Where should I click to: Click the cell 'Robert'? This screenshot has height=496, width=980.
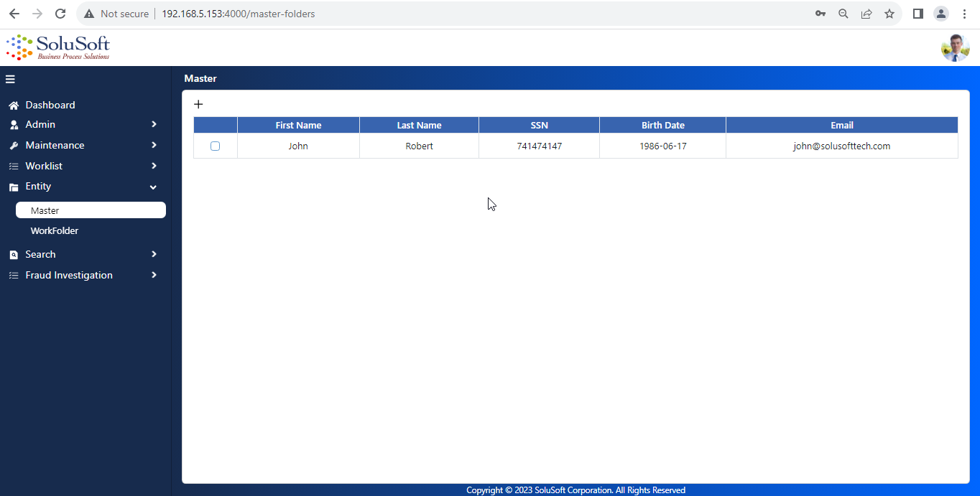tap(419, 146)
